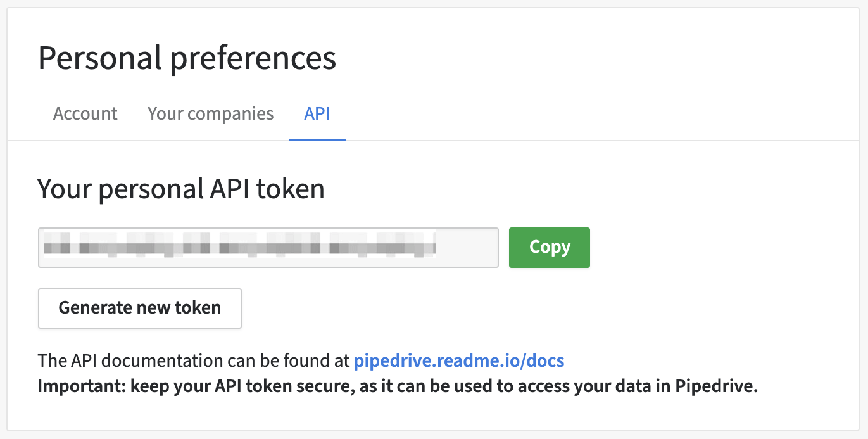Click the Your personal API token heading
868x439 pixels.
click(x=181, y=188)
